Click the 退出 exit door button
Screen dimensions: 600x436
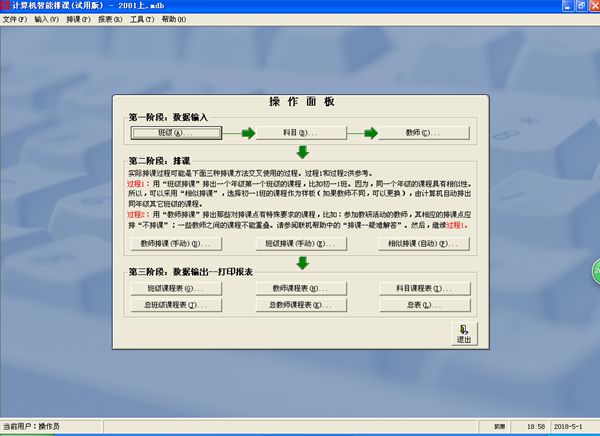tap(464, 334)
